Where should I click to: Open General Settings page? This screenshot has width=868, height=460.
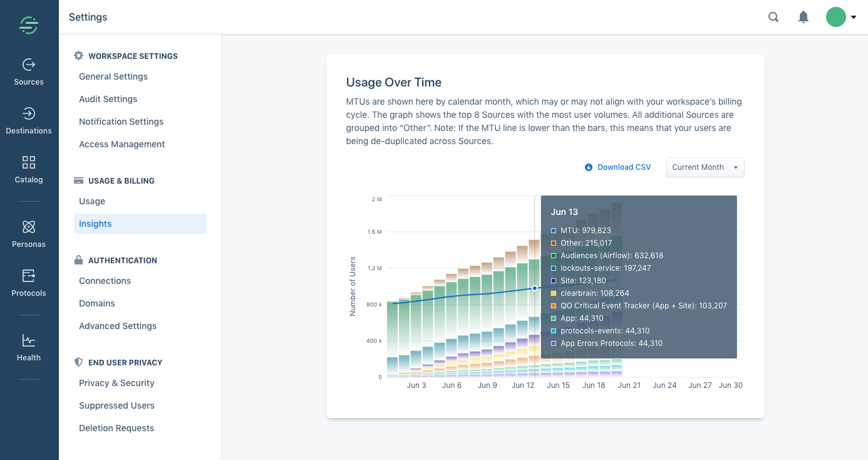[113, 76]
